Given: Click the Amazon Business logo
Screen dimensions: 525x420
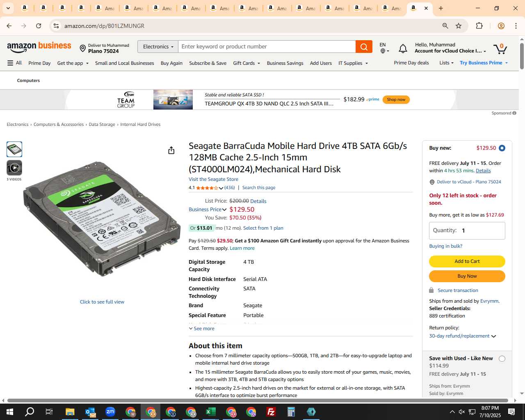Looking at the screenshot, I should 39,47.
